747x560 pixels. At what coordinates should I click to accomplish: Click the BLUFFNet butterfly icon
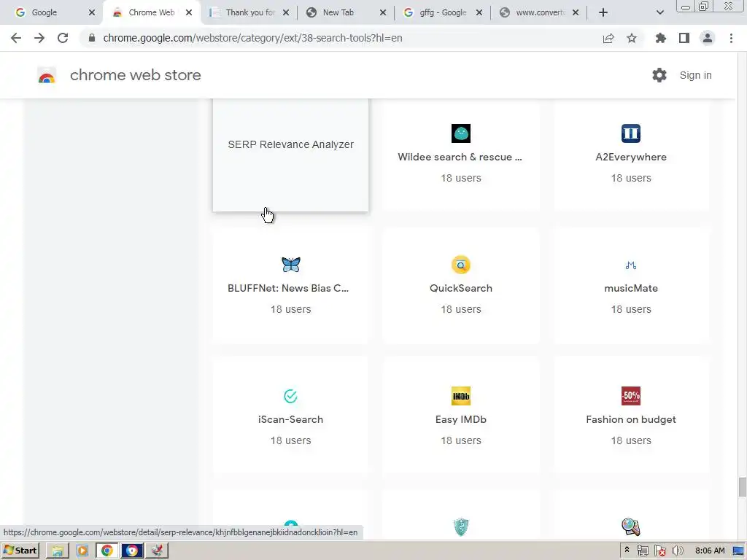pos(290,264)
